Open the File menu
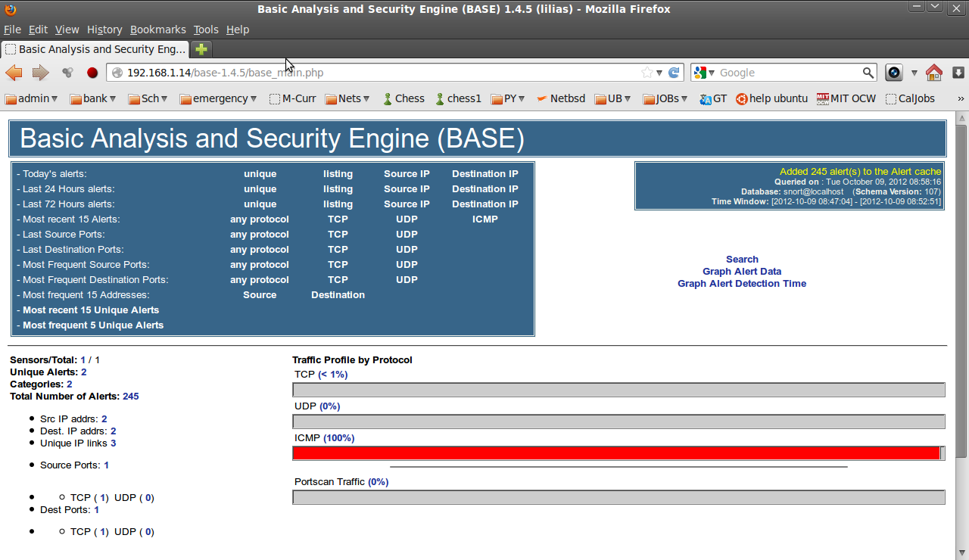969x560 pixels. point(12,30)
